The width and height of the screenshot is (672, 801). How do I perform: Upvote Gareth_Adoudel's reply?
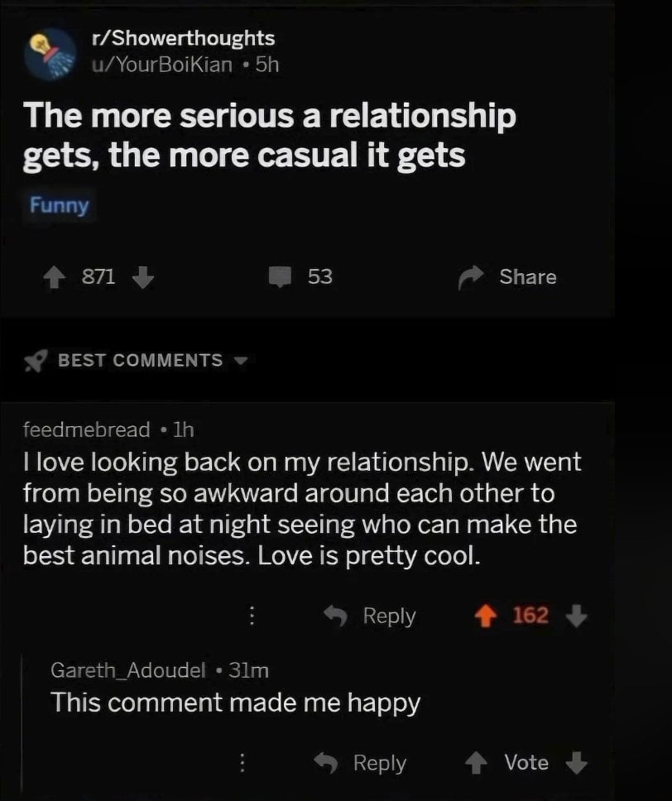(476, 763)
